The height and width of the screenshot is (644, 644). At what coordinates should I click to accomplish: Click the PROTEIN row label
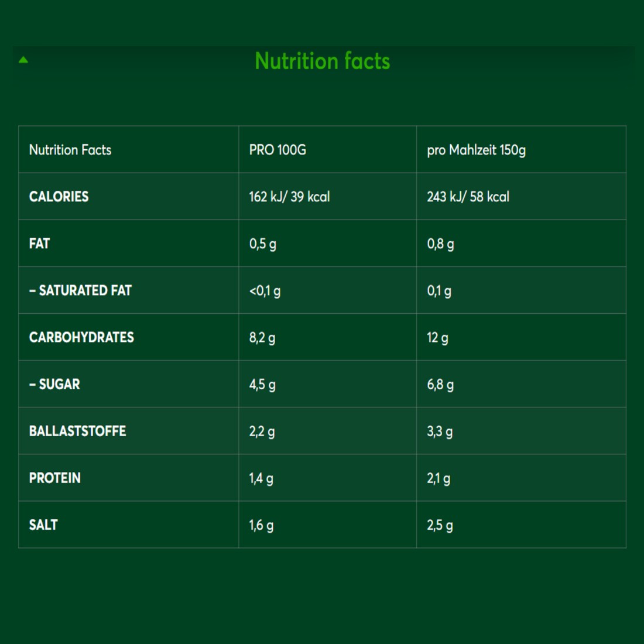[55, 478]
